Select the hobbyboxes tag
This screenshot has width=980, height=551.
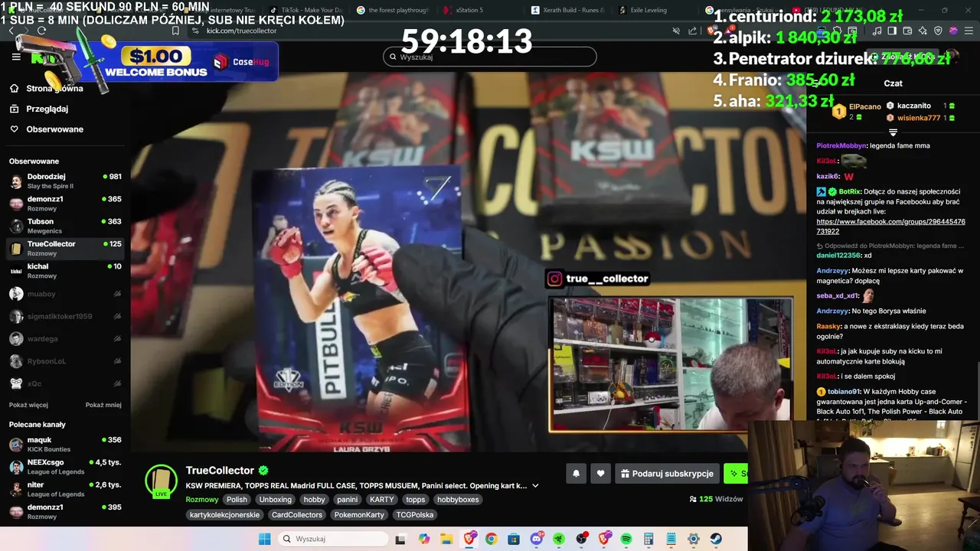458,500
